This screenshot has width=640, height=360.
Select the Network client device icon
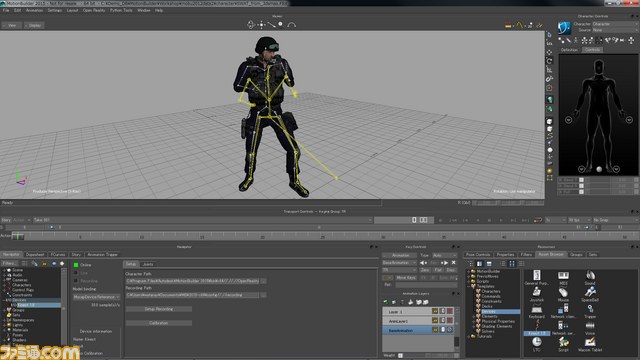[x=563, y=309]
